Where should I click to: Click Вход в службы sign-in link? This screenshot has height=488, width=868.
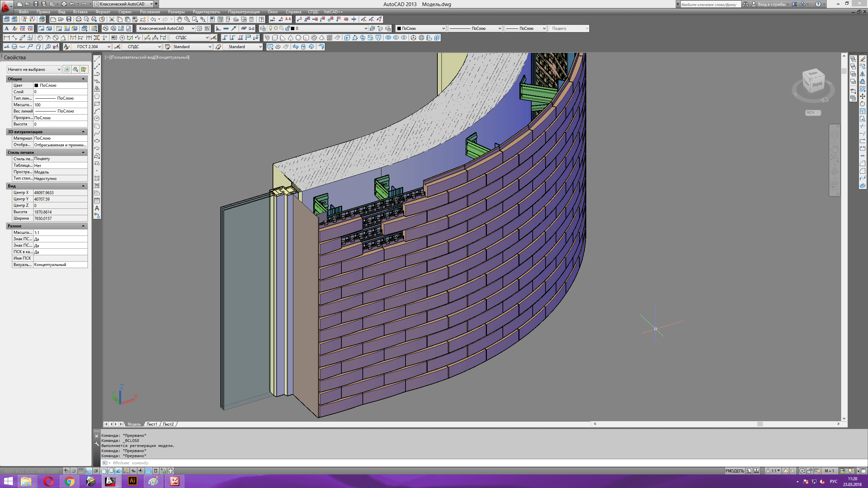[771, 4]
